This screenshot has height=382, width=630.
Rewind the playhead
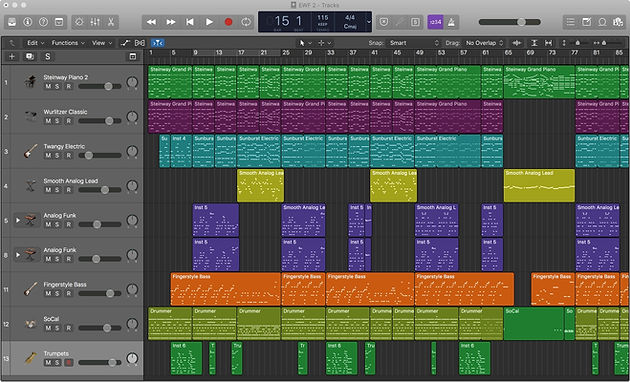151,22
